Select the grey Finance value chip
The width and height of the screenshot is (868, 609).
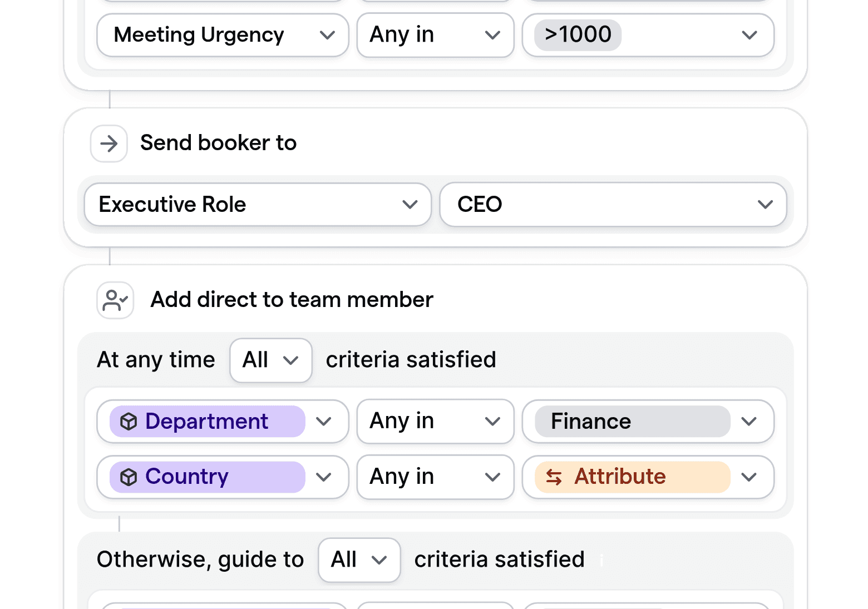(590, 422)
